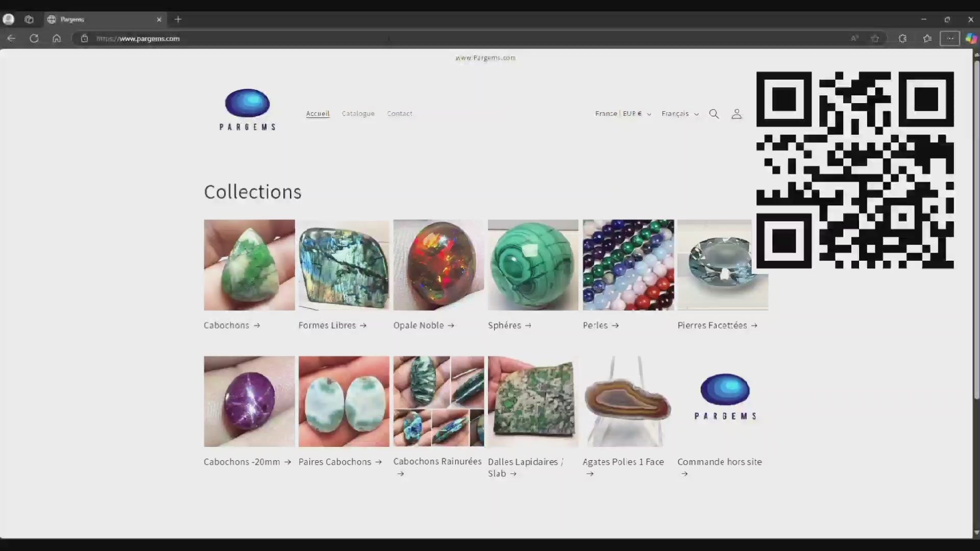This screenshot has height=551, width=980.
Task: Click the Cabochons Rainurées collage thumbnail
Action: [438, 402]
